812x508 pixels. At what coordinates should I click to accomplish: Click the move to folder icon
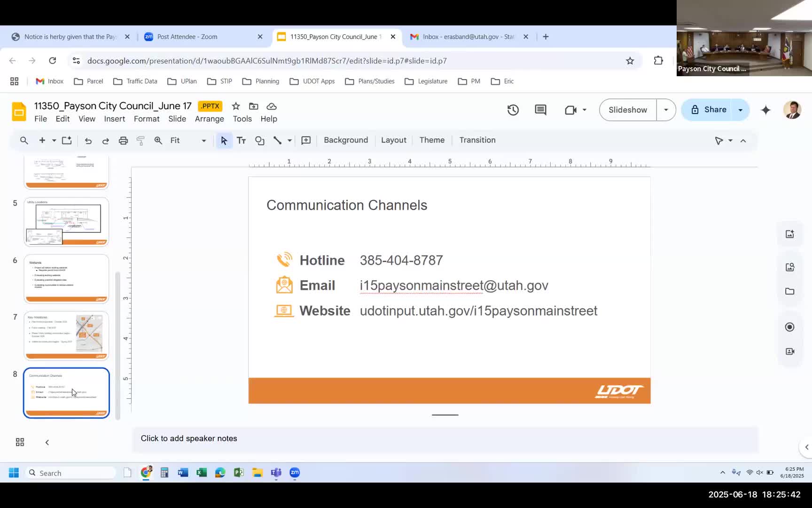(254, 106)
